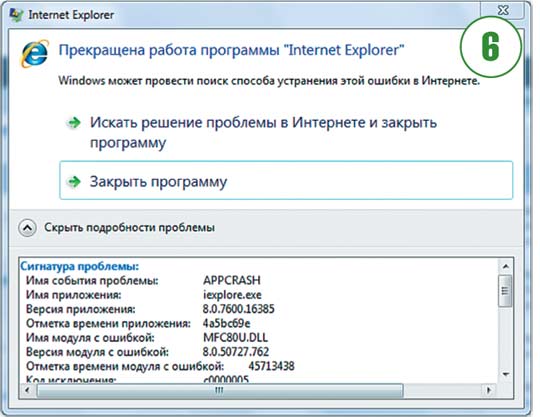The width and height of the screenshot is (540, 417).
Task: Select module version '8.0.50727.762'
Action: click(236, 352)
